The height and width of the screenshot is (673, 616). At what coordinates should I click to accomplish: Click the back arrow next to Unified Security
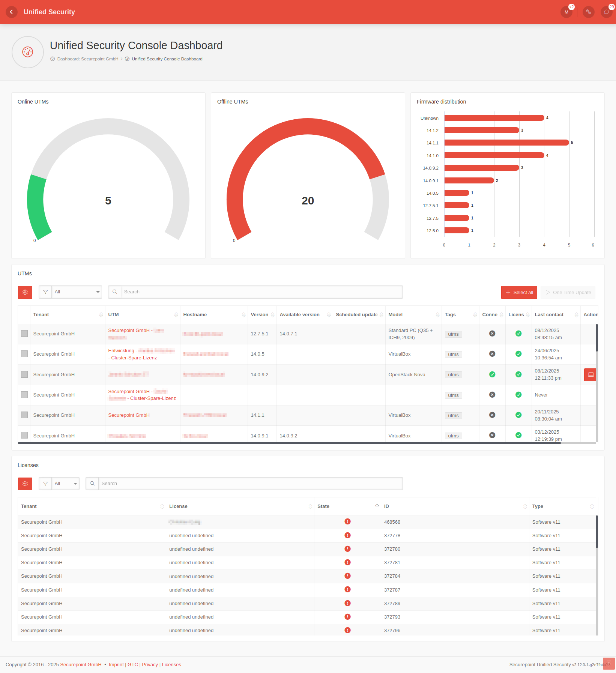point(12,12)
